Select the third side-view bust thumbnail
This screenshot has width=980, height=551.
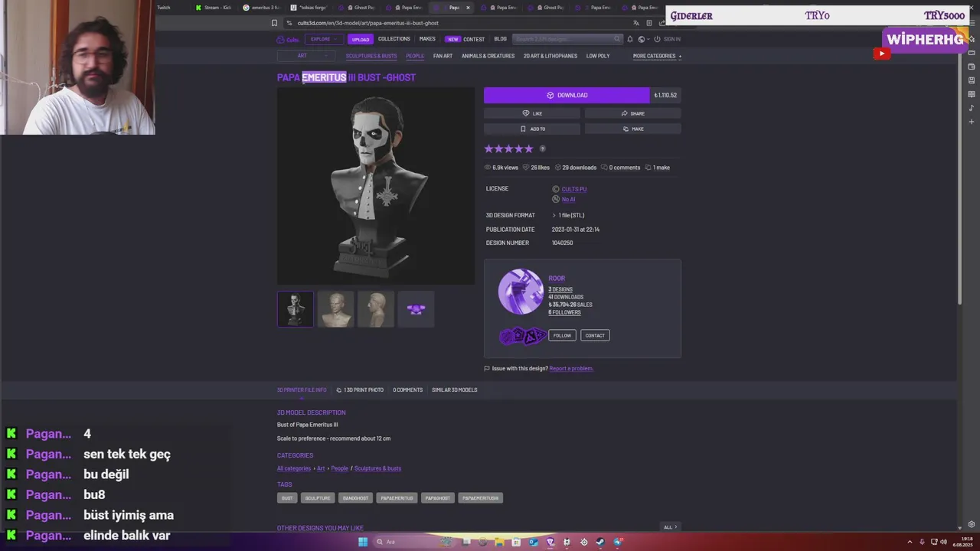pos(376,309)
